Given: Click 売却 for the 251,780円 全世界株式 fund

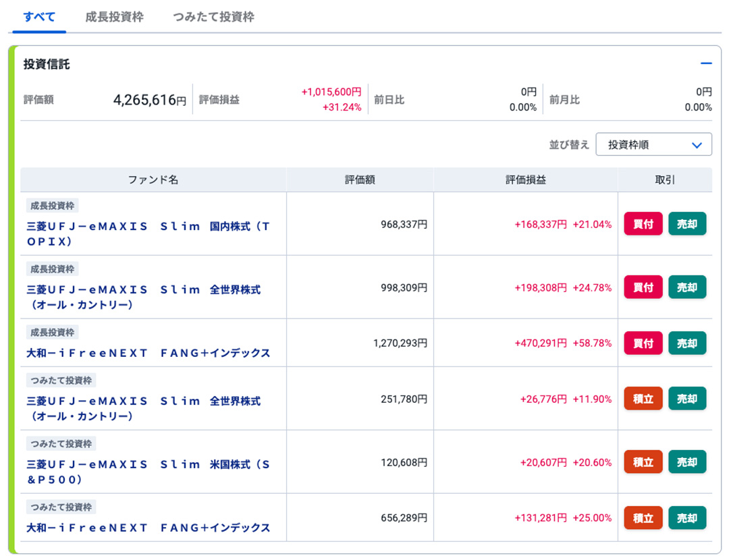Looking at the screenshot, I should [686, 399].
